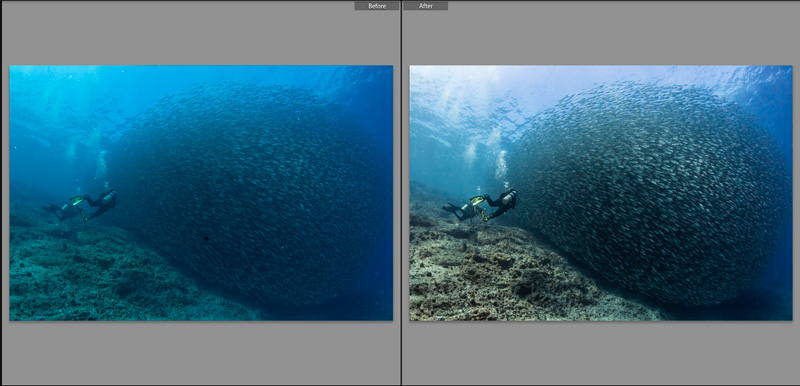Select the Before underwater photo
This screenshot has height=386, width=800.
pos(201,193)
